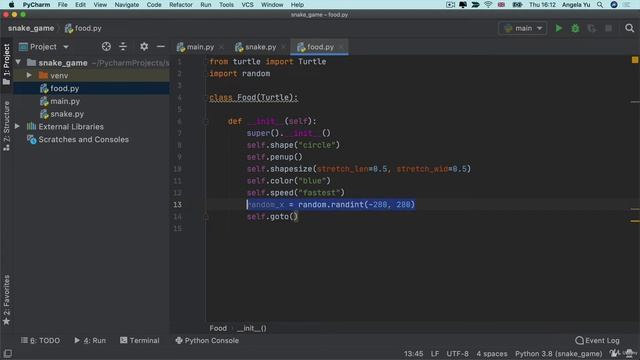Collapse the snake_game root folder
The height and width of the screenshot is (360, 640).
point(18,62)
